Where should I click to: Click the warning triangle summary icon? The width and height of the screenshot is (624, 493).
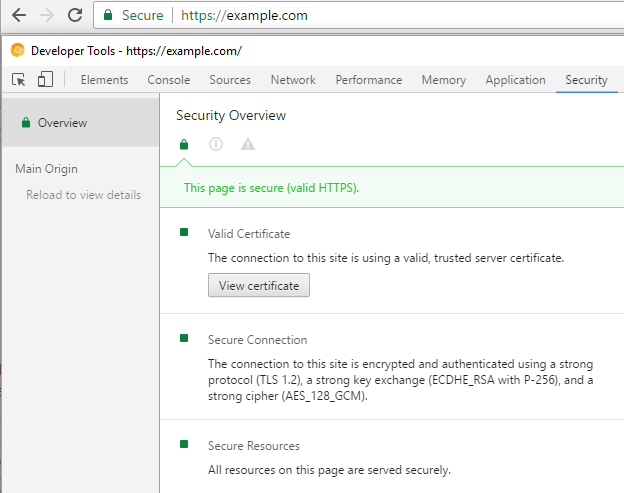pos(248,144)
